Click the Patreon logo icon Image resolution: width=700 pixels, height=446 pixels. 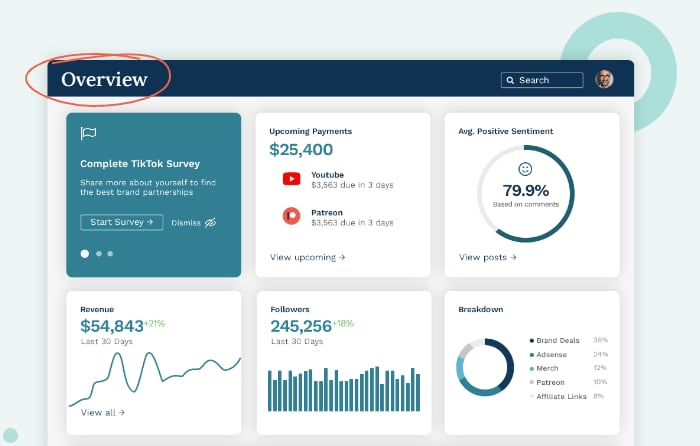[291, 215]
